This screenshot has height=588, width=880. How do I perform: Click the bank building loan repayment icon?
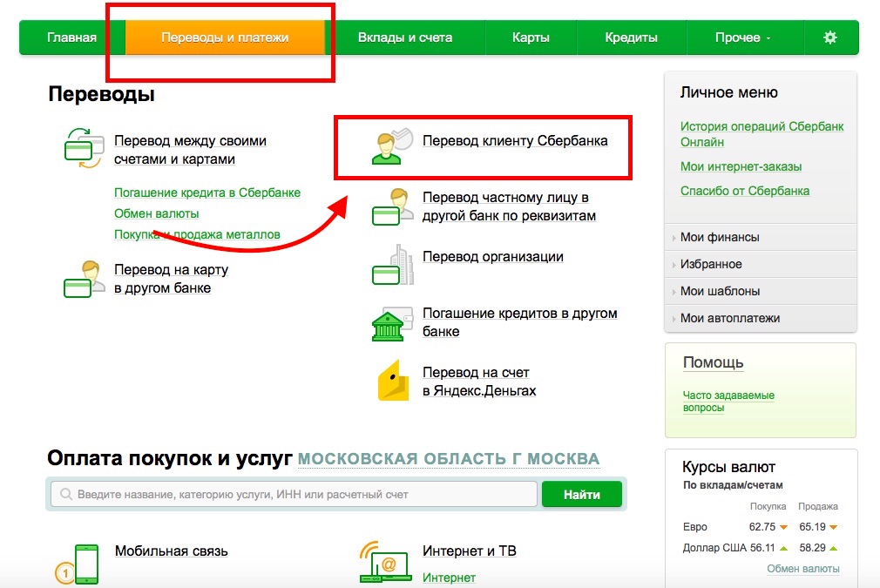(392, 324)
